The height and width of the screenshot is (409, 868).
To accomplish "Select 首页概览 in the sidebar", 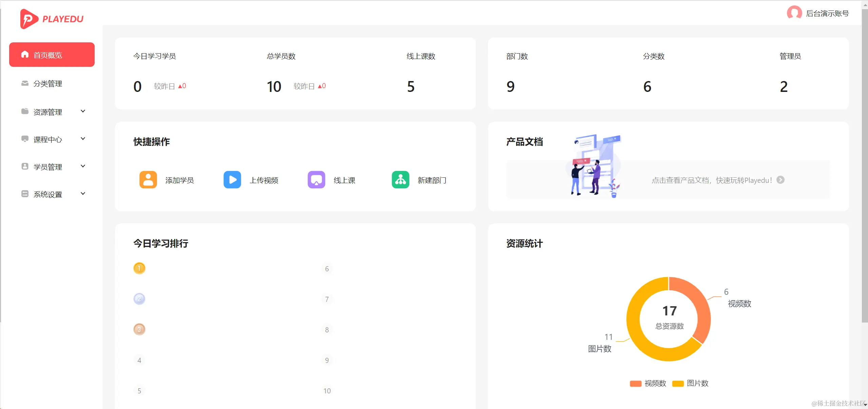I will pyautogui.click(x=47, y=54).
